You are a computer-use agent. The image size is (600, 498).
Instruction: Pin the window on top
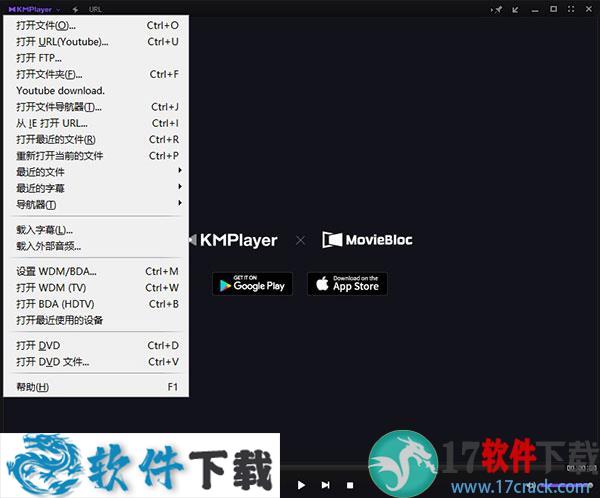click(x=497, y=9)
